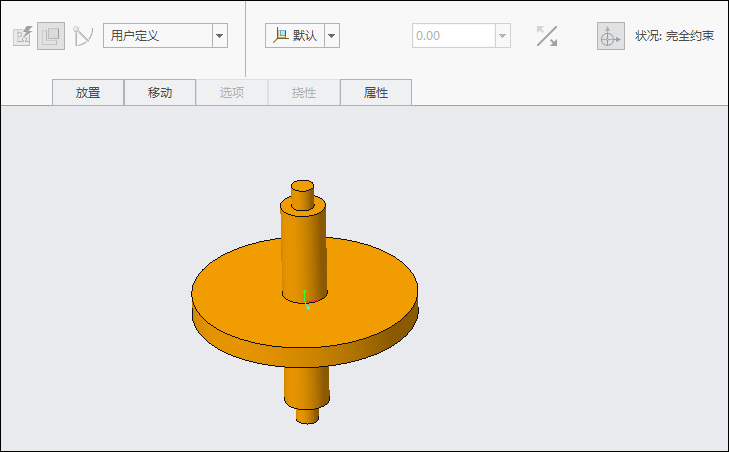The height and width of the screenshot is (452, 729).
Task: Open the 移动 tab
Action: pos(160,93)
